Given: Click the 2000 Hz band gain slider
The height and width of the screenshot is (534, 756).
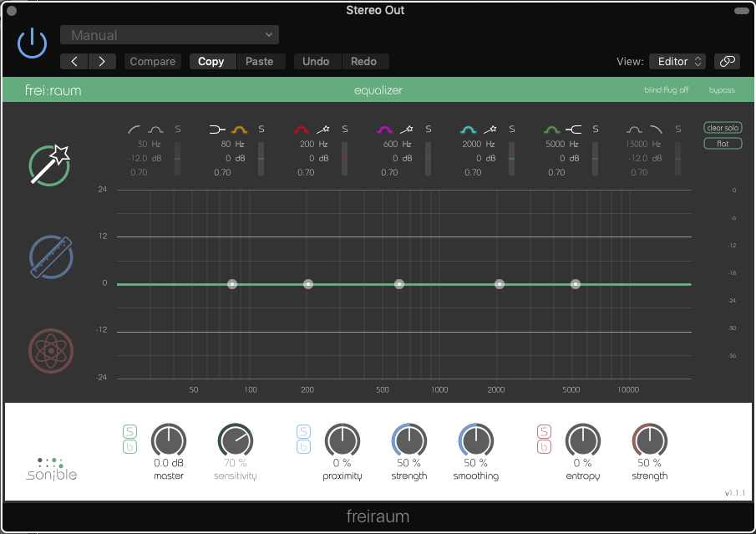Looking at the screenshot, I should click(511, 159).
